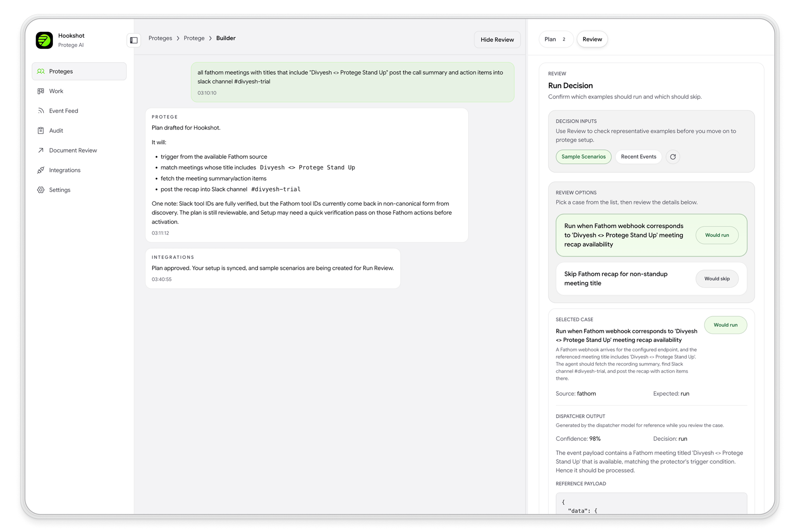
Task: Click the Would run badge in review options
Action: point(717,235)
